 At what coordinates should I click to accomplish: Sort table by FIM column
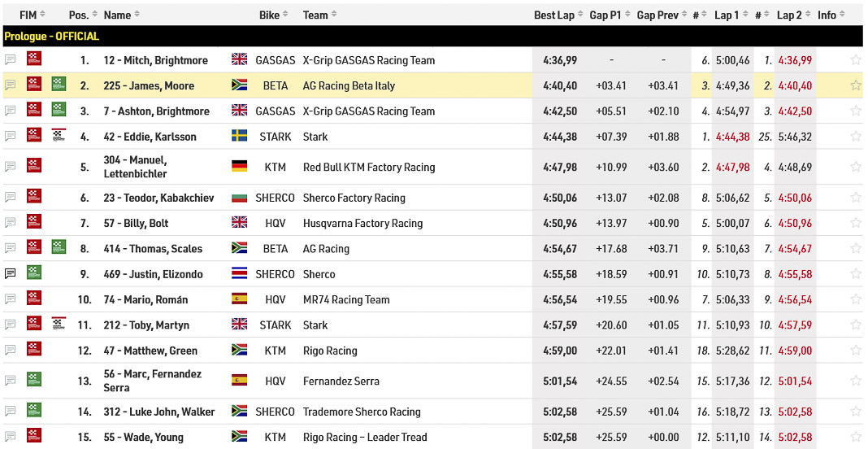point(33,15)
